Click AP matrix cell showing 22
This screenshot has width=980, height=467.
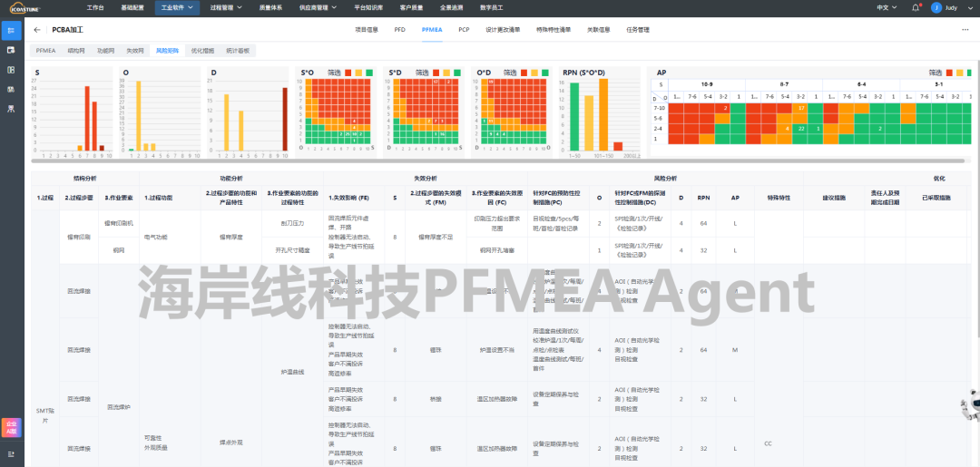tap(800, 128)
